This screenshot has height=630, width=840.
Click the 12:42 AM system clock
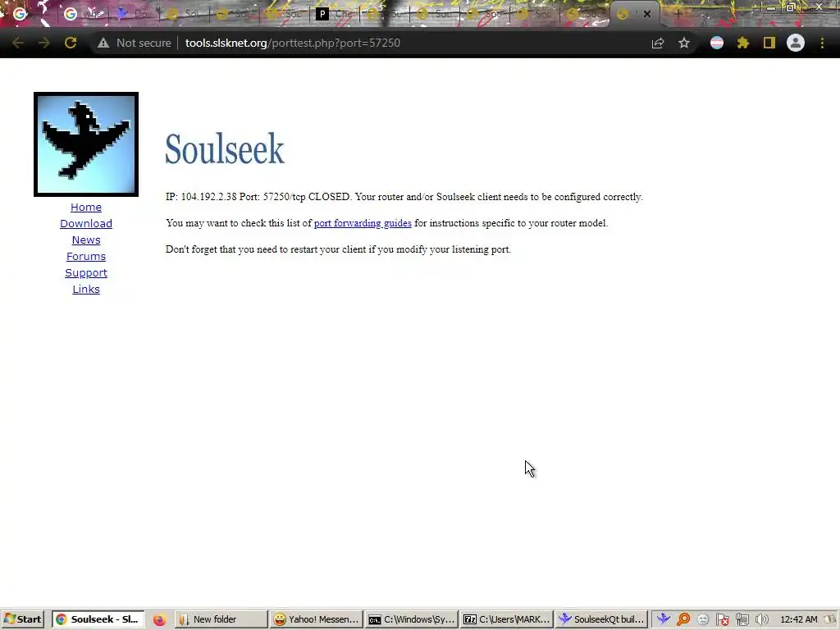[x=799, y=619]
